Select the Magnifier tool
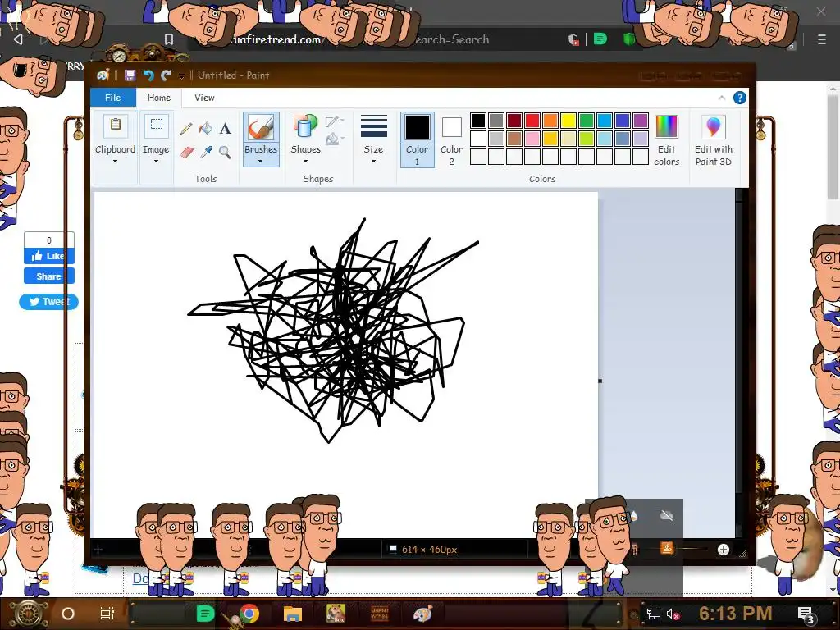Image resolution: width=840 pixels, height=630 pixels. [x=225, y=152]
